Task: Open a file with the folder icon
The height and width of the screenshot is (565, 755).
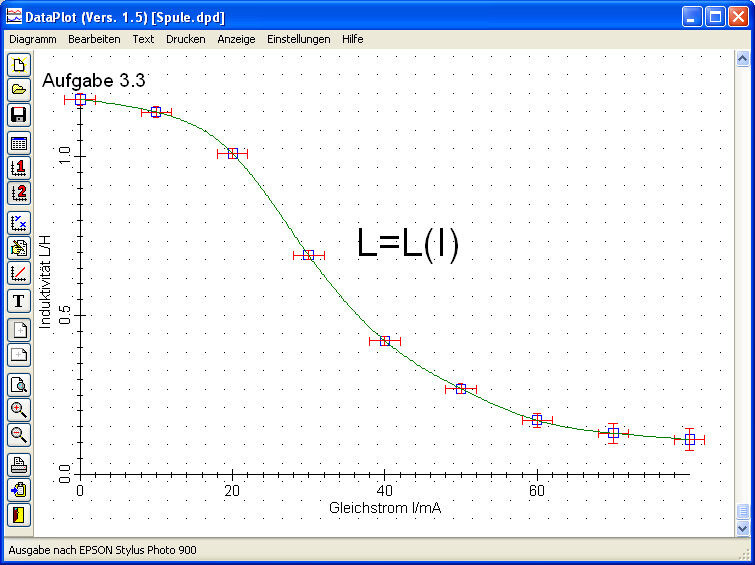Action: [19, 90]
